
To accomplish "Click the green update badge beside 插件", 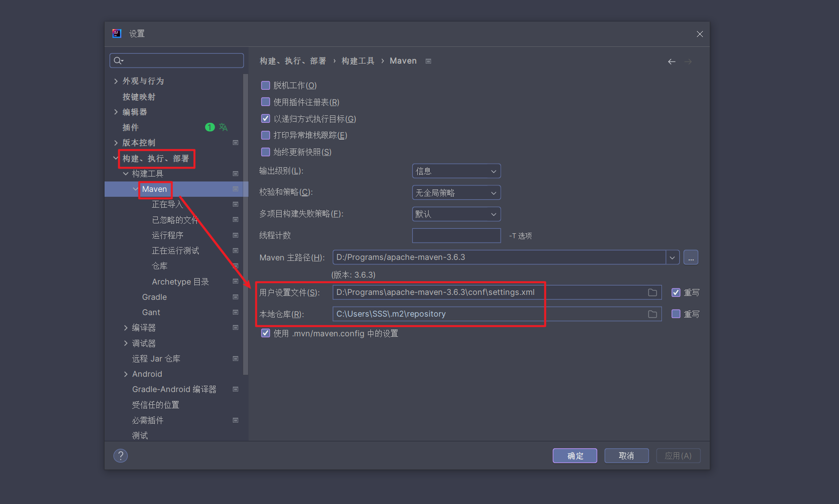I will pyautogui.click(x=210, y=127).
